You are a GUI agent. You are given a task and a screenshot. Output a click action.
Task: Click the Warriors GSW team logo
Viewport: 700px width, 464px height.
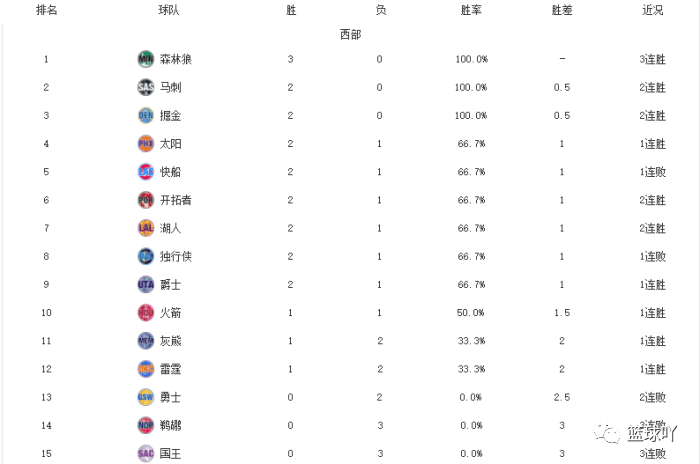(146, 397)
